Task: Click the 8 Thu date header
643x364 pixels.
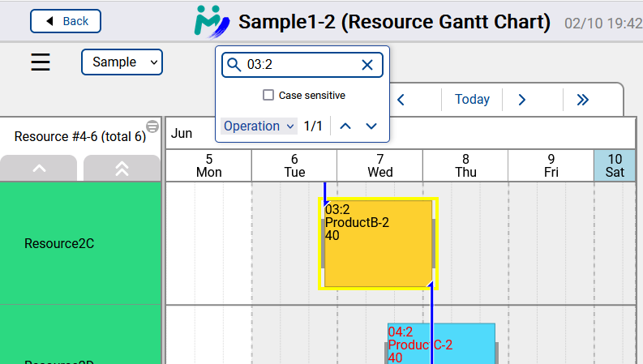Action: tap(465, 165)
